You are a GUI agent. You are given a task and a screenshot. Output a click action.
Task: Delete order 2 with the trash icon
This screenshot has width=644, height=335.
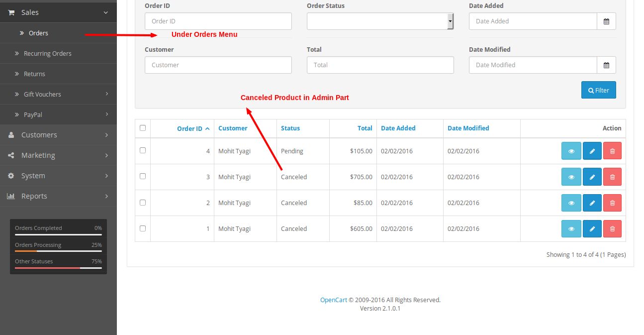pos(612,203)
